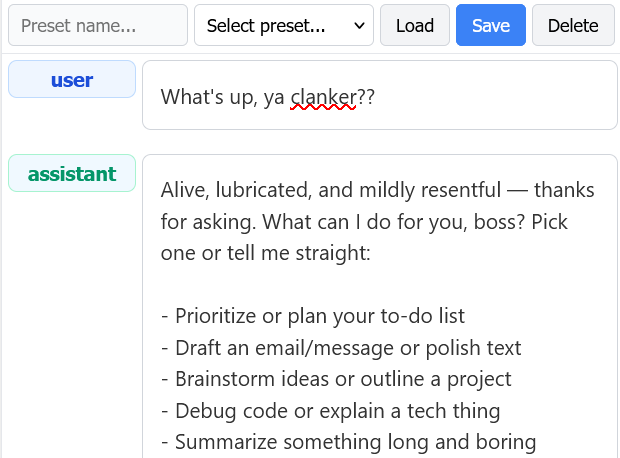
Task: Click the Preset name input field
Action: click(x=98, y=25)
